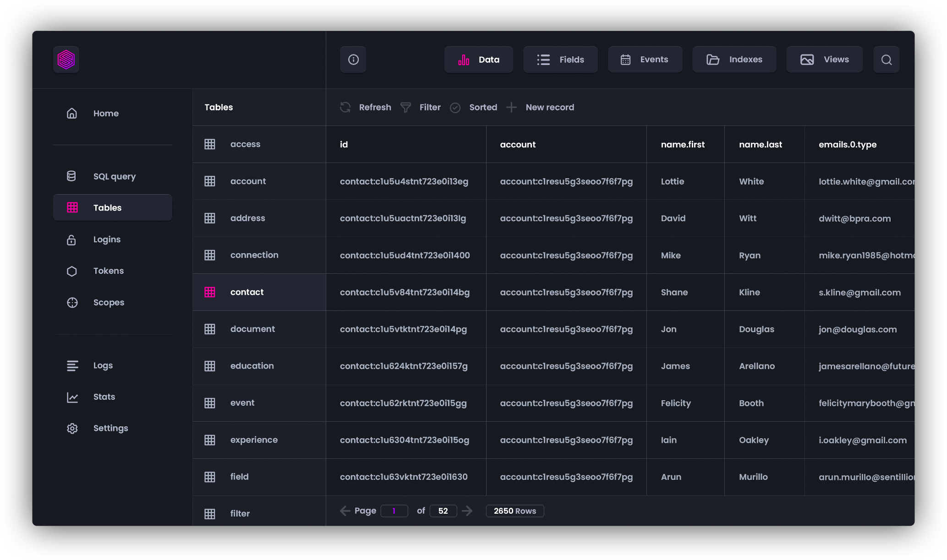
Task: Click the Settings gear icon in sidebar
Action: pyautogui.click(x=72, y=428)
